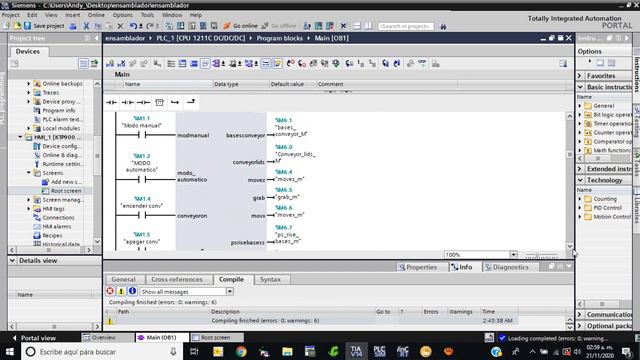Click the Save project button
Viewport: 640px width, 360px height.
pyautogui.click(x=44, y=26)
